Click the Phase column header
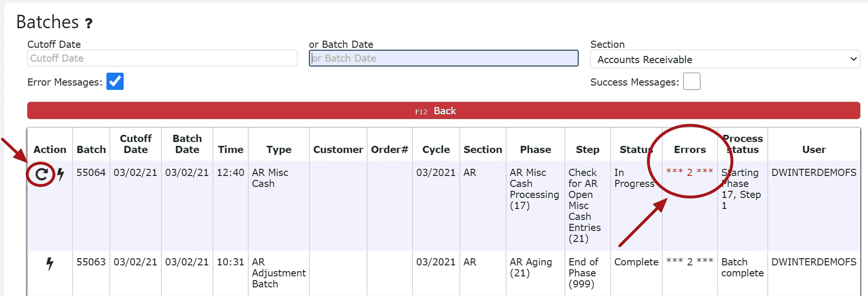Screen dimensions: 868x296 click(535, 150)
